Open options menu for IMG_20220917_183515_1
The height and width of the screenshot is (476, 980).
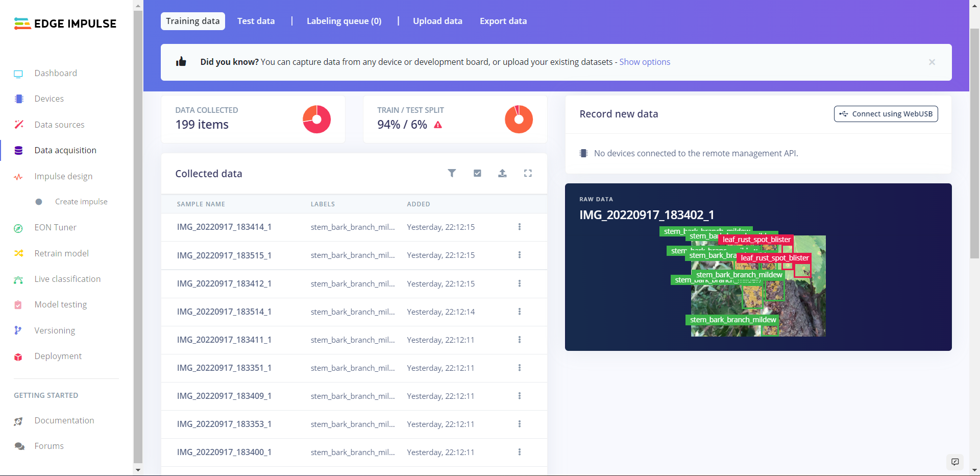click(x=520, y=255)
